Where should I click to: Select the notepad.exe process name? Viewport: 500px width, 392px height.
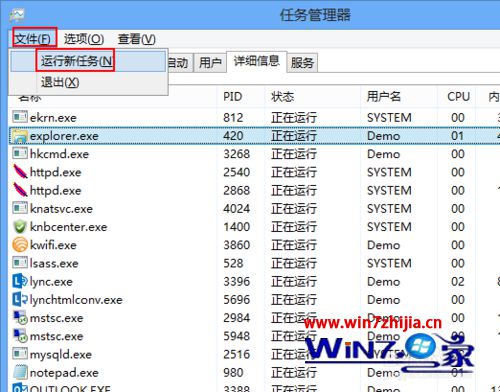(64, 373)
